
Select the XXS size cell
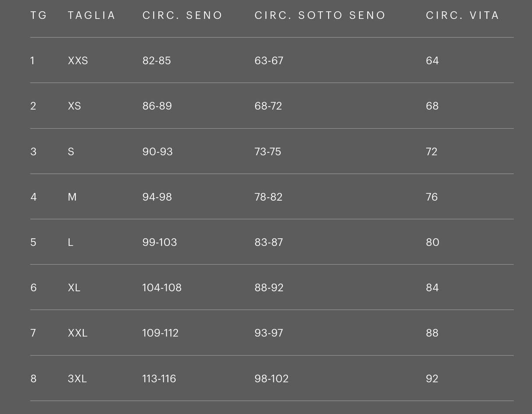(78, 60)
